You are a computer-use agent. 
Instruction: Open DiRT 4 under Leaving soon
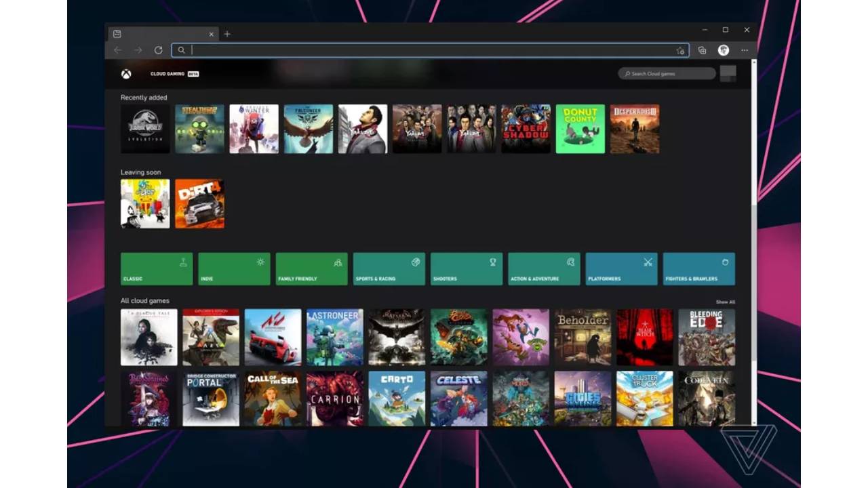pos(199,203)
